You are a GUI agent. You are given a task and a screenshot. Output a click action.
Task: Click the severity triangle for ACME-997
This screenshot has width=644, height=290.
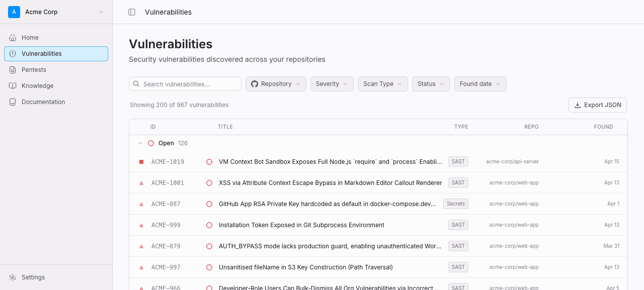[x=141, y=267]
